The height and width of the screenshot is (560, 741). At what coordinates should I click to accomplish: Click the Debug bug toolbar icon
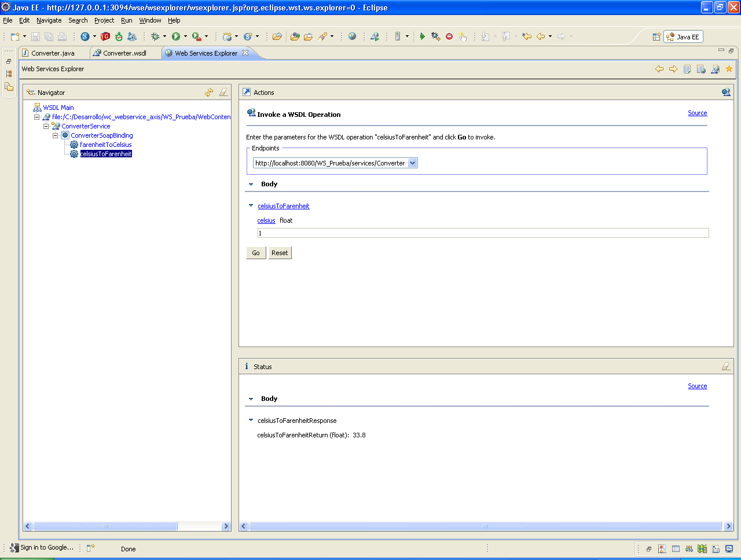(155, 36)
